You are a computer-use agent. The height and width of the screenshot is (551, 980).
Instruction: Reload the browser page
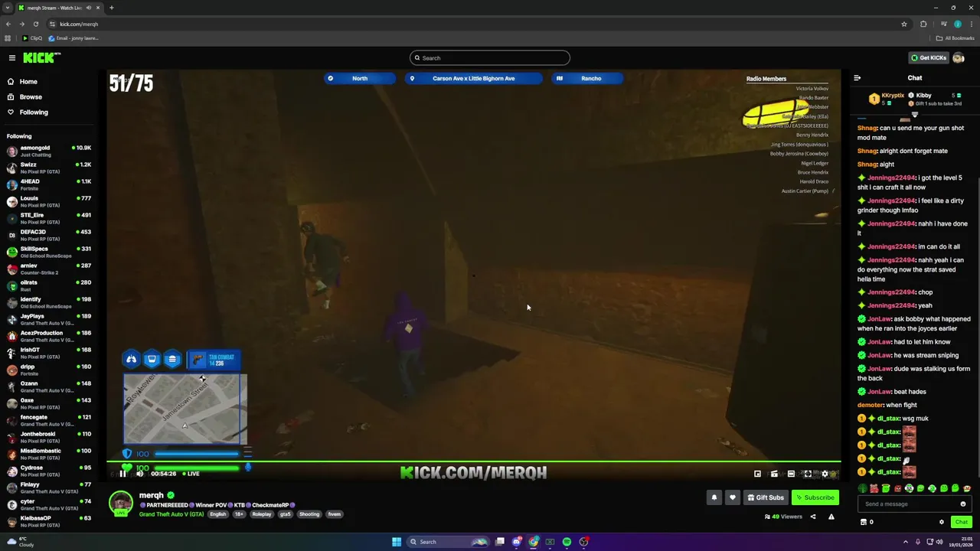35,24
